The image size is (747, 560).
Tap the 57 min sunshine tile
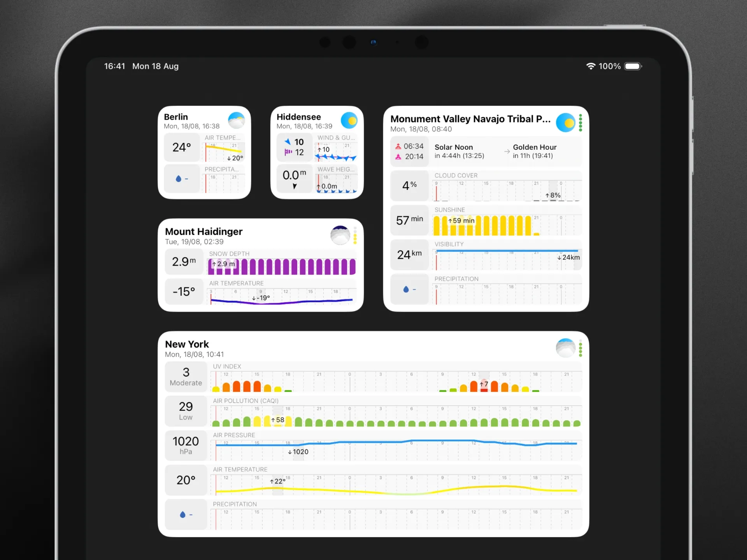(409, 220)
